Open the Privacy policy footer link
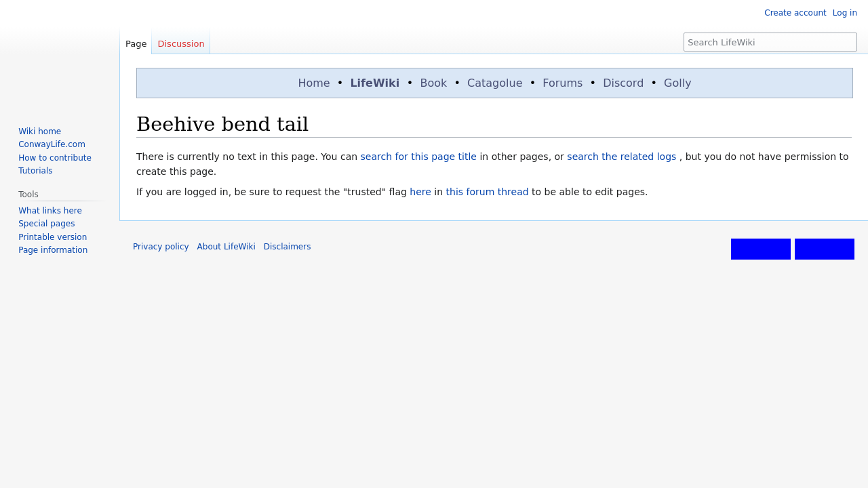The height and width of the screenshot is (488, 868). click(x=161, y=247)
